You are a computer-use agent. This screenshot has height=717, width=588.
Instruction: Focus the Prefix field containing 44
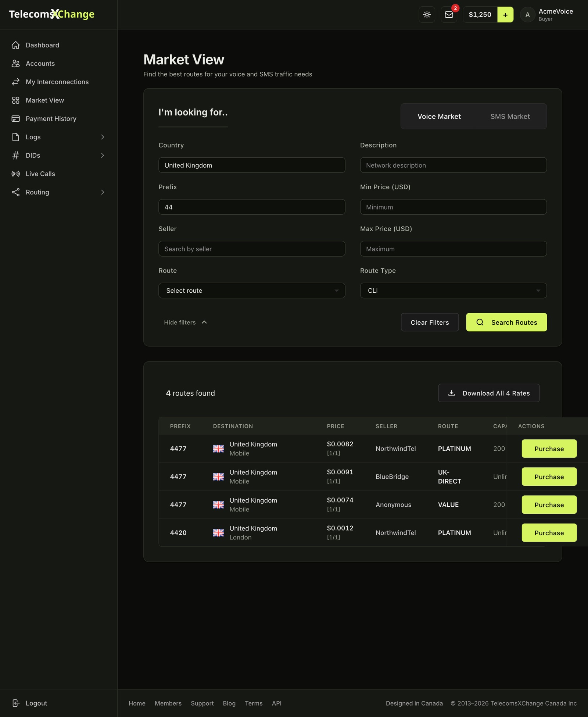pyautogui.click(x=252, y=207)
